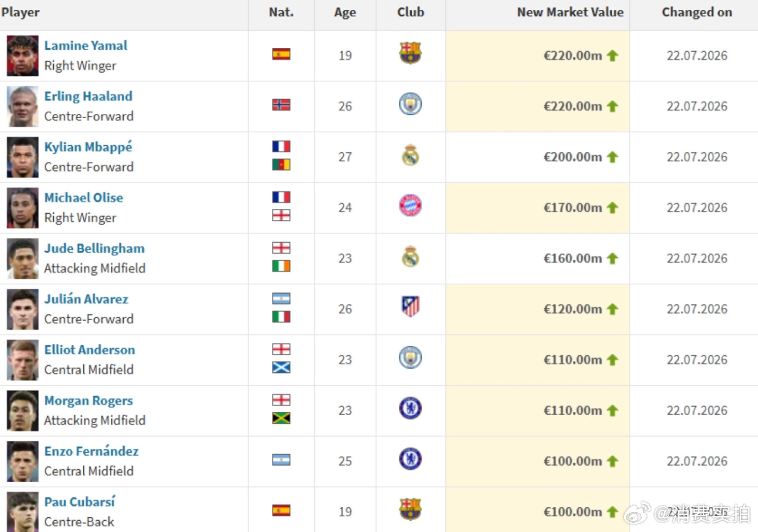Click Elliot Anderson's portrait thumbnail
This screenshot has width=758, height=532.
23,360
